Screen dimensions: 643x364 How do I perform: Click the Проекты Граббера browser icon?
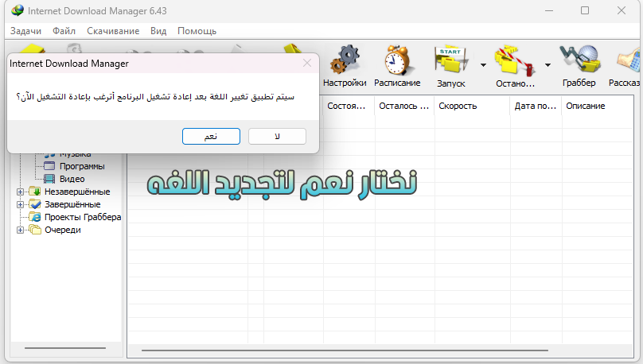35,217
